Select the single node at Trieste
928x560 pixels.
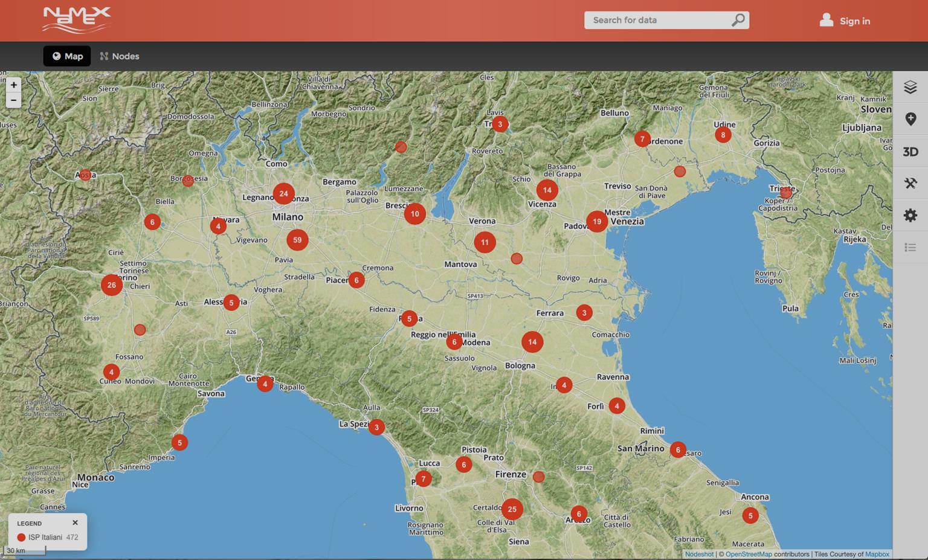click(786, 193)
